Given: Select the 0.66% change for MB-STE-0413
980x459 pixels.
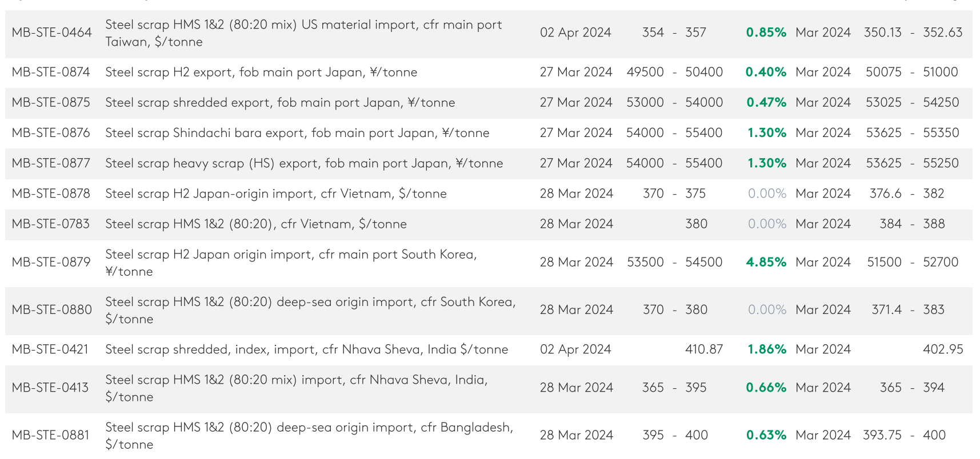Looking at the screenshot, I should pos(766,388).
